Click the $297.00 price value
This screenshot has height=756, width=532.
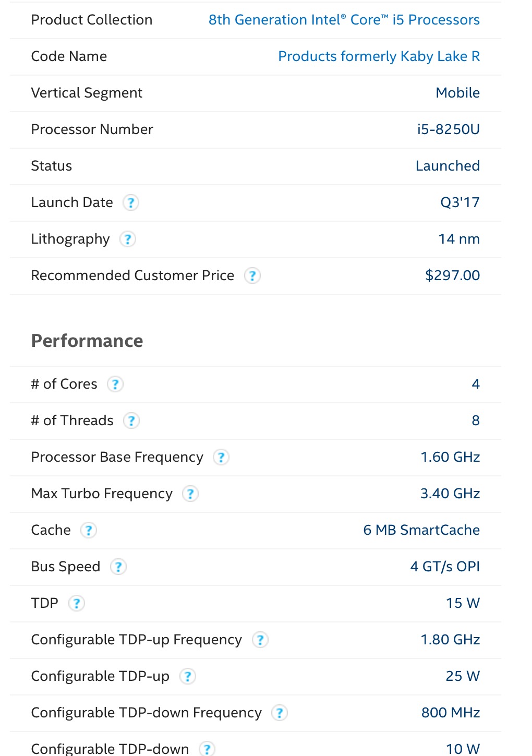[453, 275]
